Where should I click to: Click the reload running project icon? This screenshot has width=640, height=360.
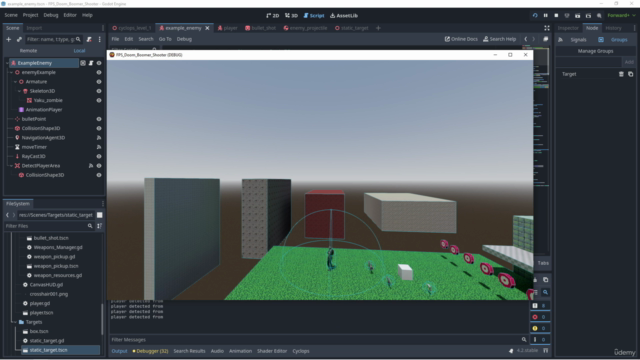535,16
